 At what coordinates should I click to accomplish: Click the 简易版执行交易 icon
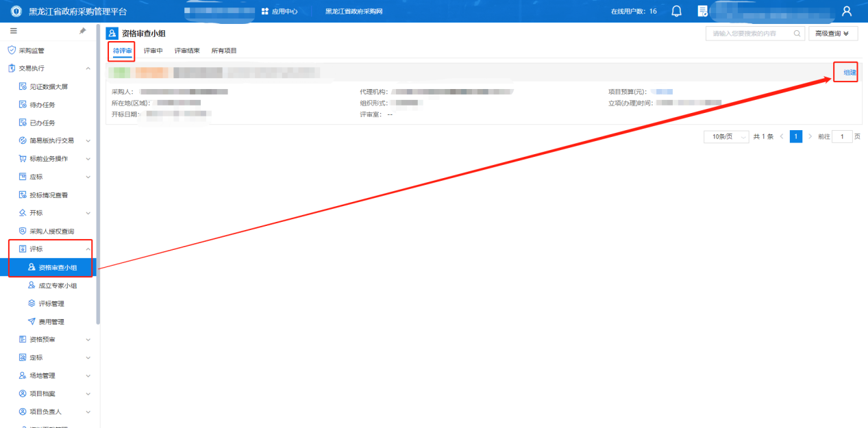(23, 140)
